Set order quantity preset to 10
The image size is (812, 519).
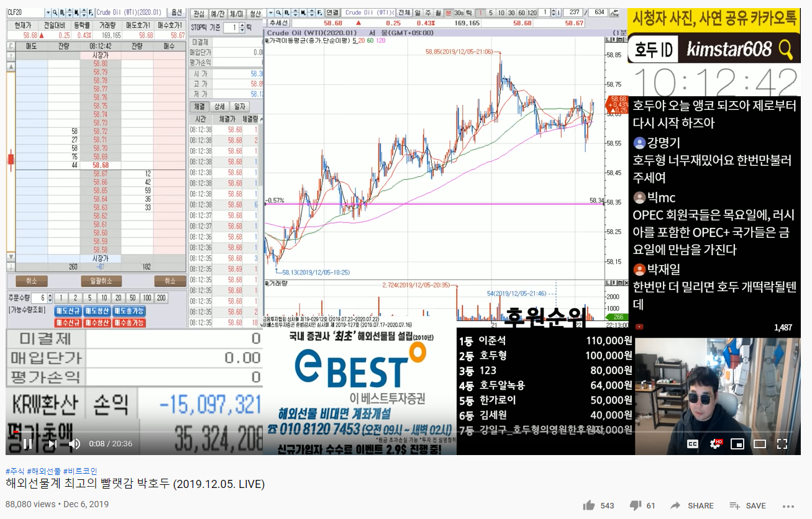(x=104, y=298)
